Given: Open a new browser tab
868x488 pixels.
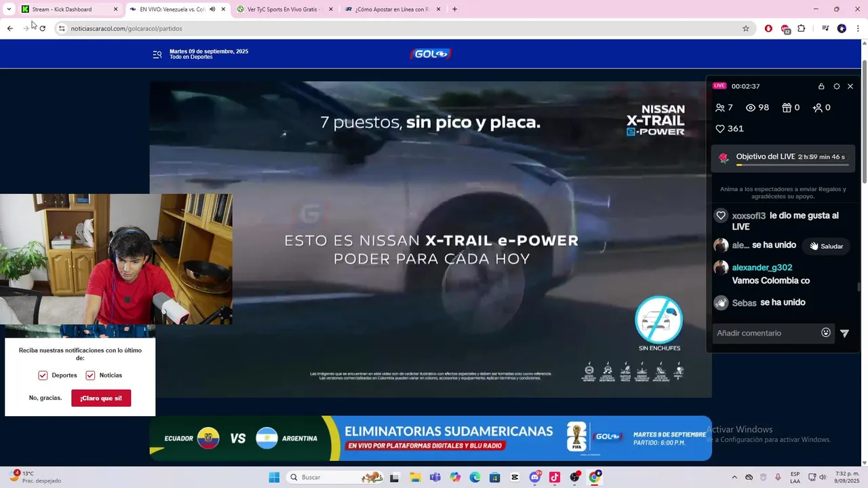Looking at the screenshot, I should [x=454, y=9].
